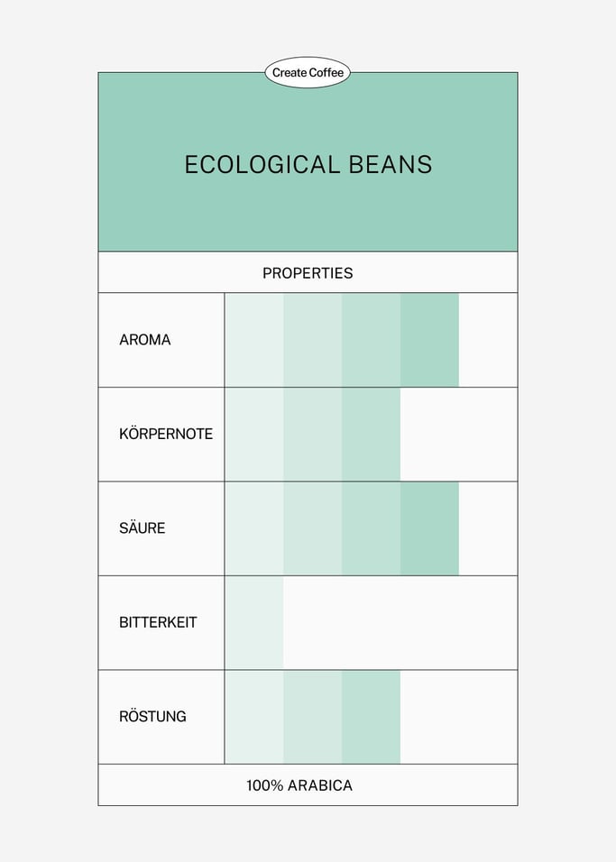Click the Create Coffee logo badge
Viewport: 616px width, 862px height.
click(x=308, y=73)
